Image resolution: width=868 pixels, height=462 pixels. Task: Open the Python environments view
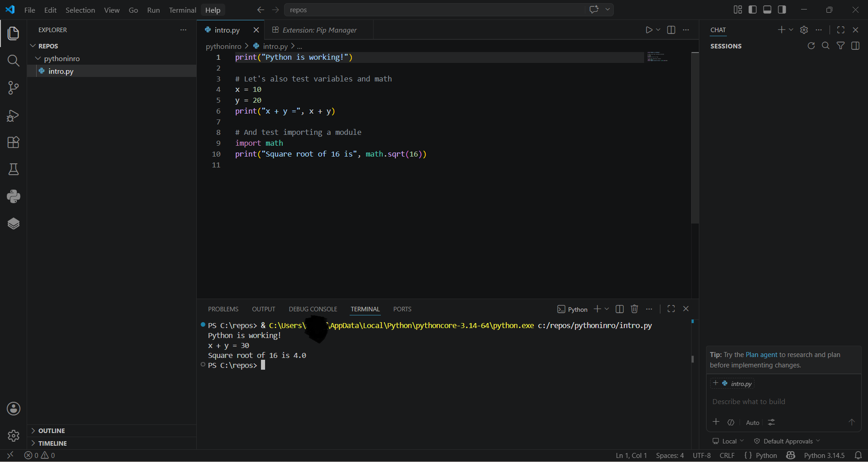[14, 196]
